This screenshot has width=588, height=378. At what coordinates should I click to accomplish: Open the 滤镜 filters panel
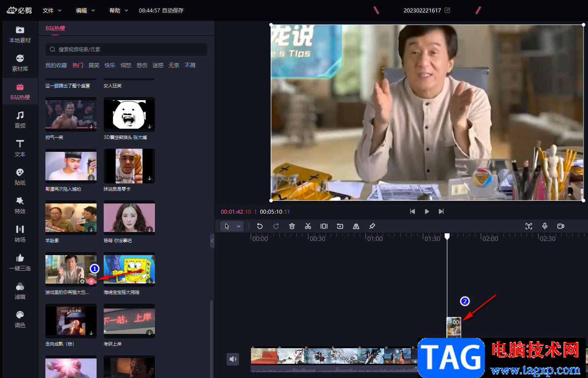coord(20,291)
